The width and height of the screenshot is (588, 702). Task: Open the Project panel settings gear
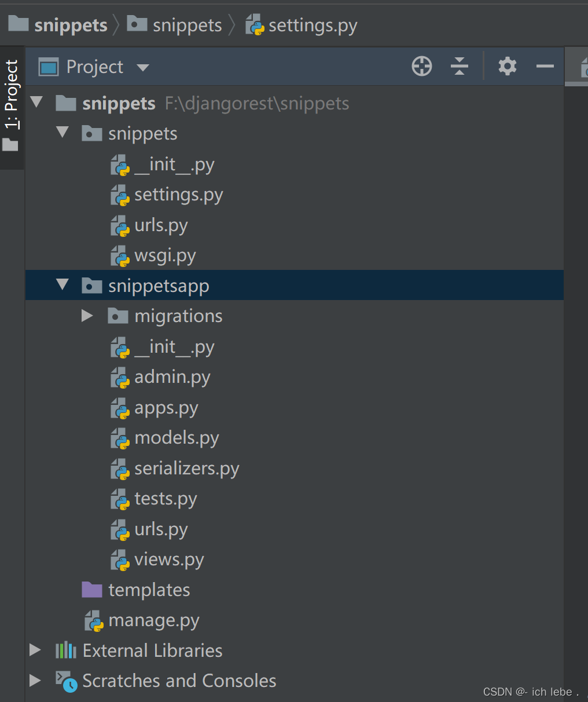point(508,67)
